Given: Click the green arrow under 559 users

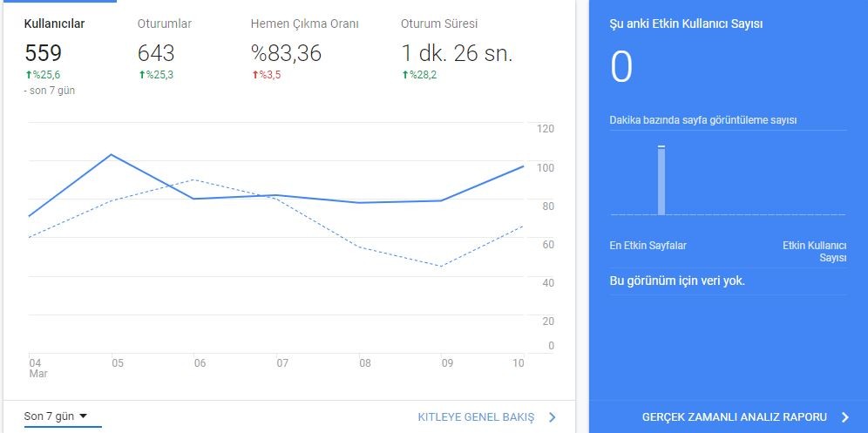Looking at the screenshot, I should pyautogui.click(x=28, y=75).
